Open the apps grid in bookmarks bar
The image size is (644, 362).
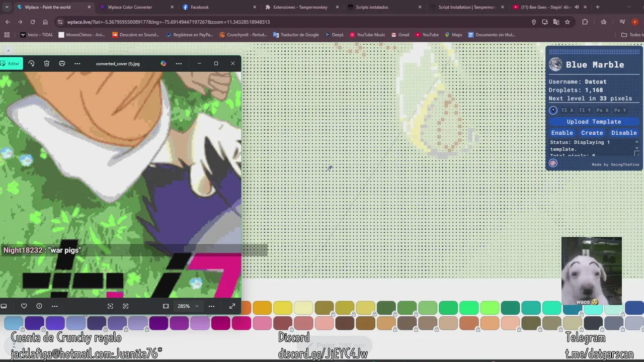click(x=7, y=35)
